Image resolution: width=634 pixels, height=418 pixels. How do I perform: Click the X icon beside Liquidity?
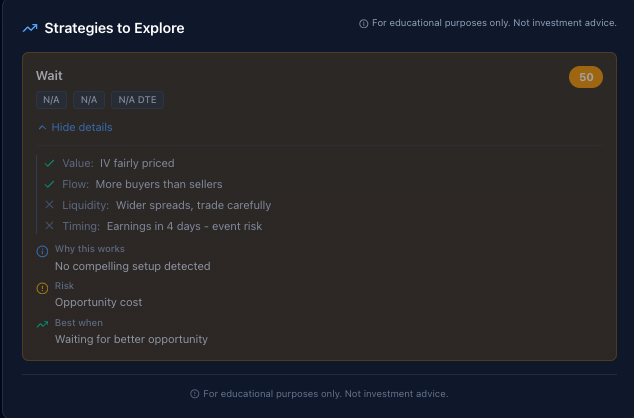[49, 205]
